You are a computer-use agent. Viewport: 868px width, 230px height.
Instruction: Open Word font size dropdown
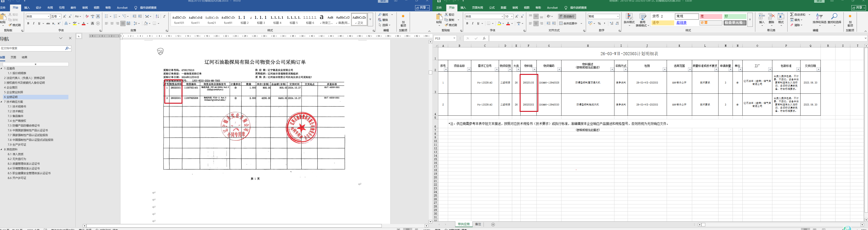coord(60,17)
